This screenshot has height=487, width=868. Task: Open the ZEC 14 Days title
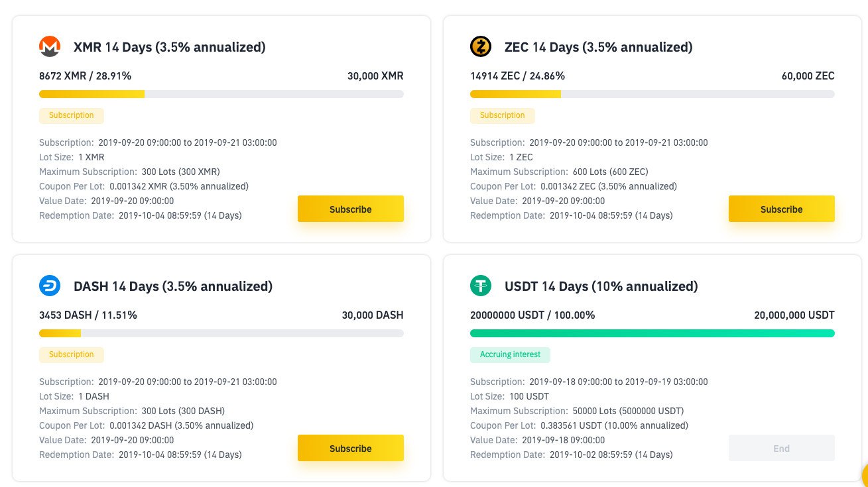coord(599,47)
